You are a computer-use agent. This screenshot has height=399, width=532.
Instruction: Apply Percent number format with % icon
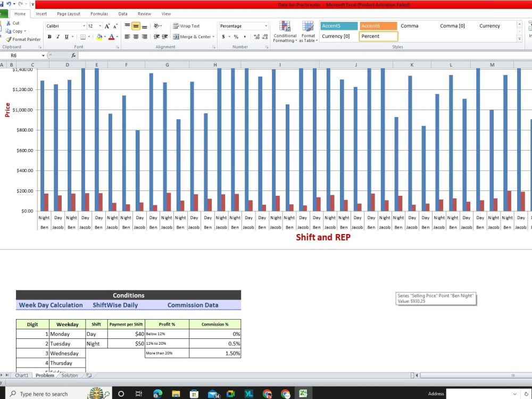tap(236, 37)
